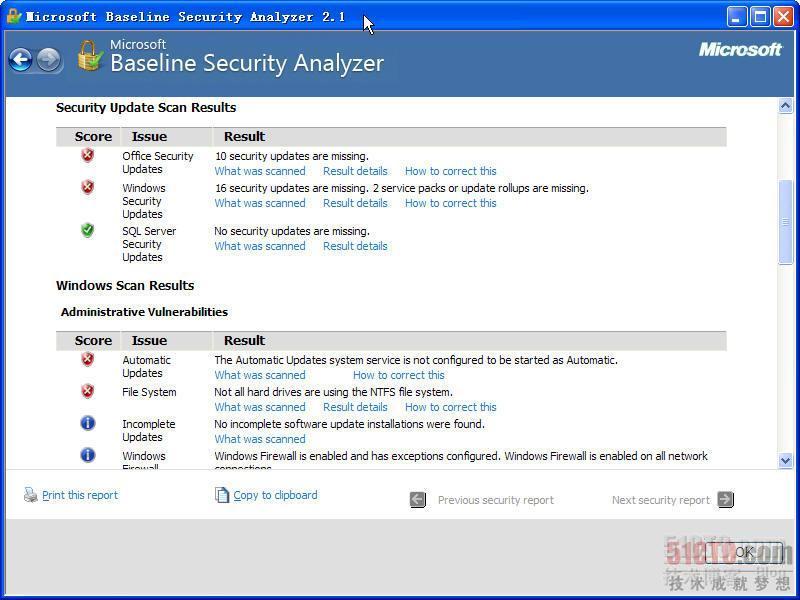Click the Copy to clipboard link
Screen dimensions: 800x600
[x=275, y=495]
